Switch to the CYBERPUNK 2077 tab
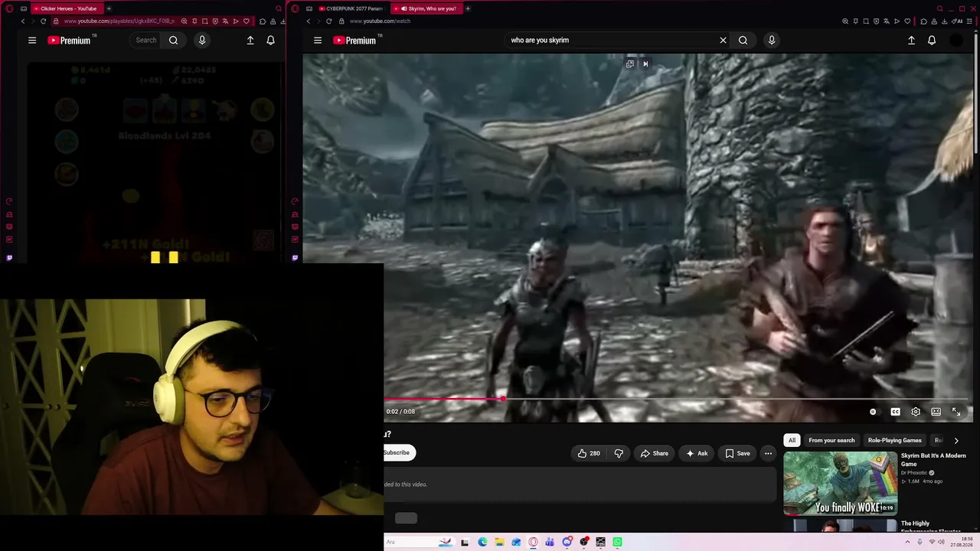This screenshot has width=980, height=551. point(350,8)
